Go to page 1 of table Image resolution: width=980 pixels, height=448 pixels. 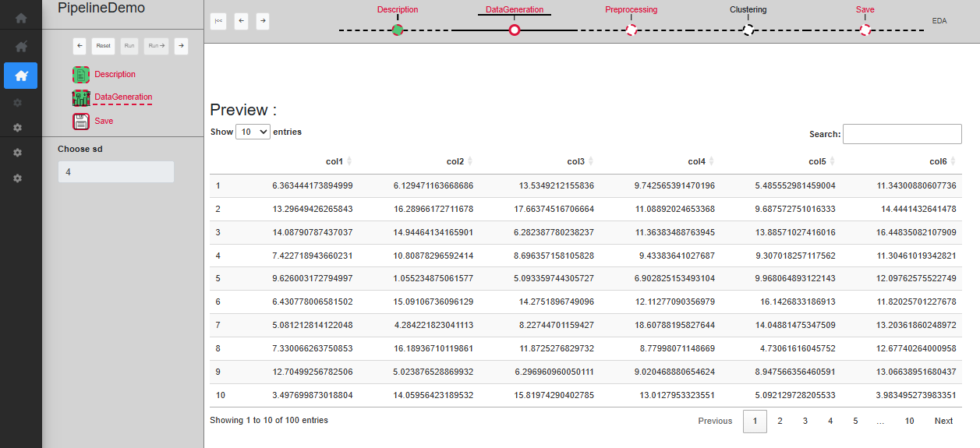point(755,421)
